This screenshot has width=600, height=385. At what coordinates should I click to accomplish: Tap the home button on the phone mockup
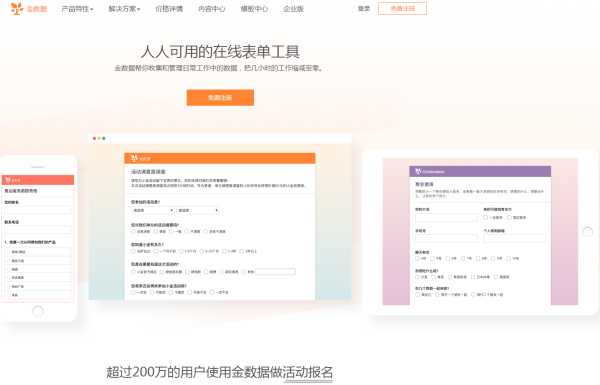pos(38,311)
